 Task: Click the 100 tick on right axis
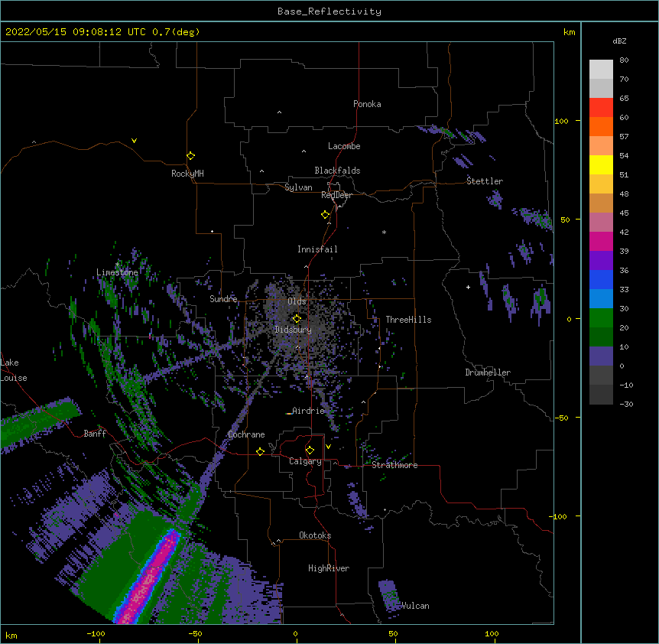click(561, 122)
